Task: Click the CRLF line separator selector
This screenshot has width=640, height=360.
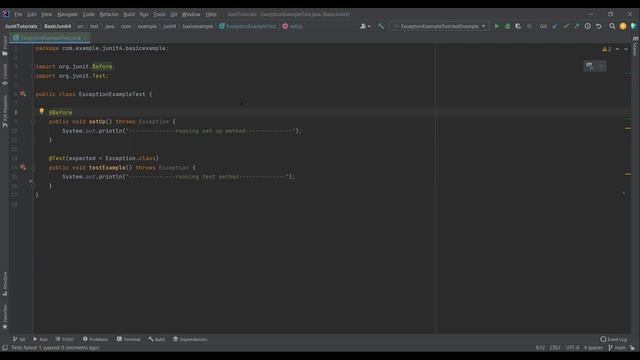Action: click(x=555, y=348)
